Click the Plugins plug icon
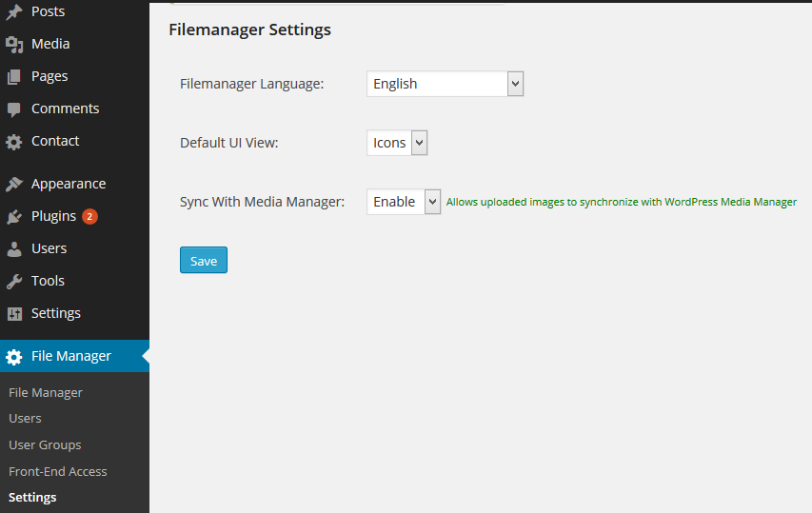Image resolution: width=812 pixels, height=513 pixels. (x=14, y=216)
